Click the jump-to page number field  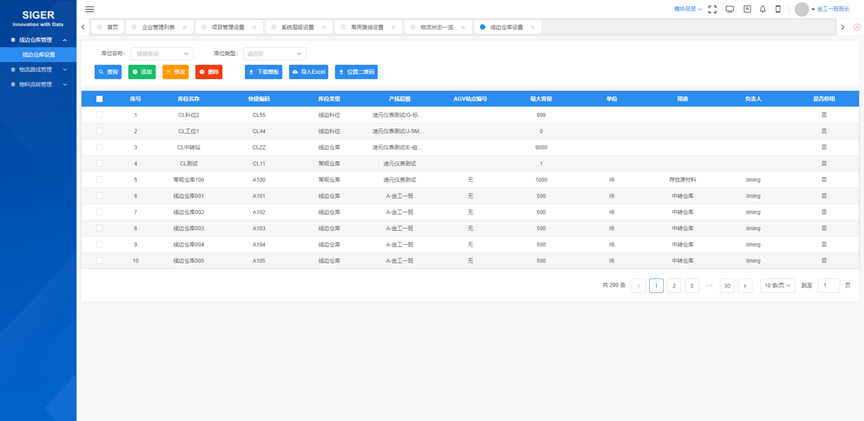point(829,285)
